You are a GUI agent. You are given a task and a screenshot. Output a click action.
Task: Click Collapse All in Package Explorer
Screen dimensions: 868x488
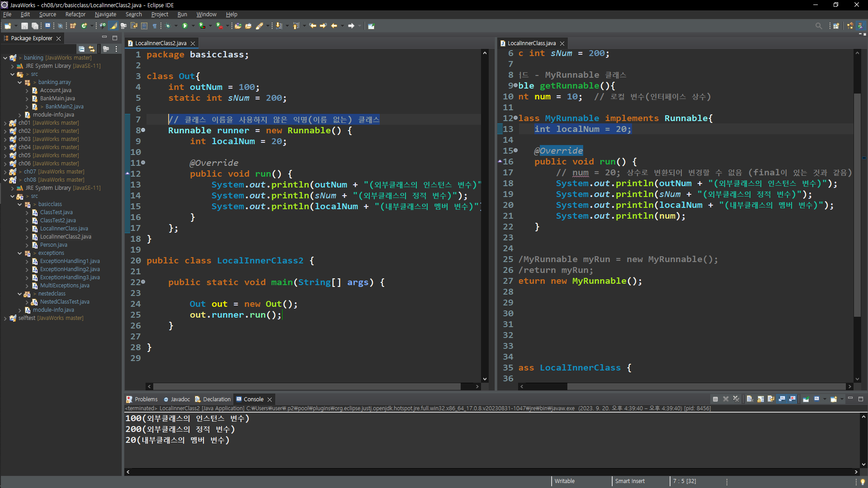coord(81,49)
